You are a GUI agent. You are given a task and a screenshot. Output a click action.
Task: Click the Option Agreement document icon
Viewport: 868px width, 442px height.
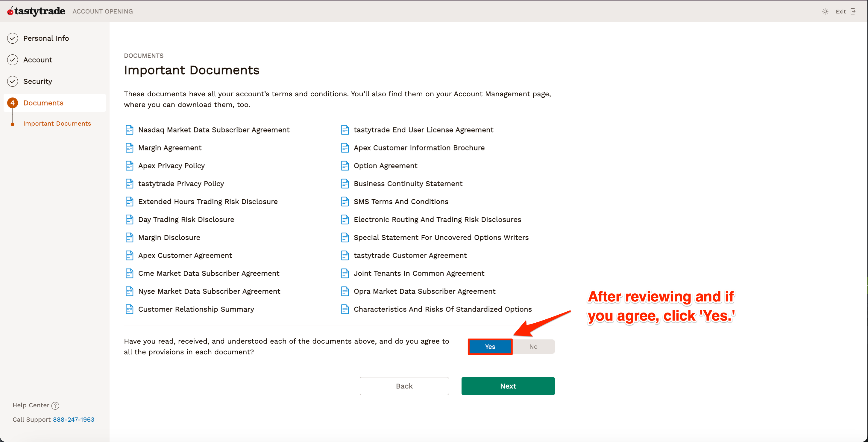tap(345, 166)
